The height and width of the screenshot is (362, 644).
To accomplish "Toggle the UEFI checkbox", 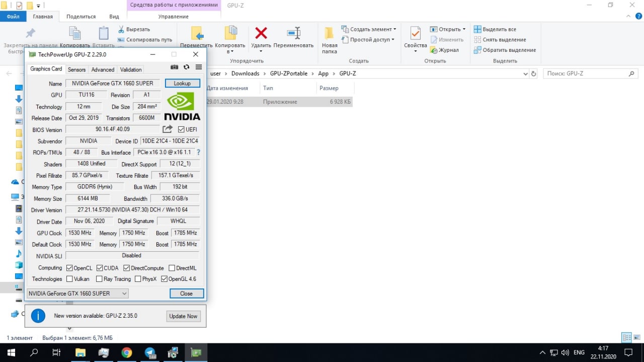I will [181, 129].
